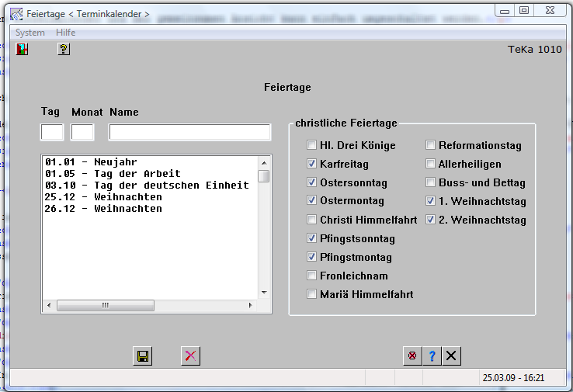Viewport: 573px width, 392px height.
Task: Open help with the blue question mark
Action: pos(432,356)
